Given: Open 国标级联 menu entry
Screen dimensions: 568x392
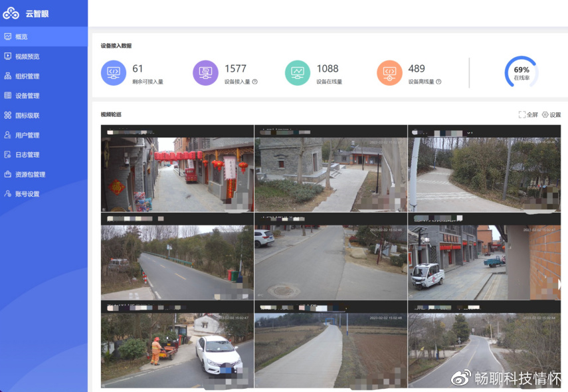Looking at the screenshot, I should tap(43, 115).
